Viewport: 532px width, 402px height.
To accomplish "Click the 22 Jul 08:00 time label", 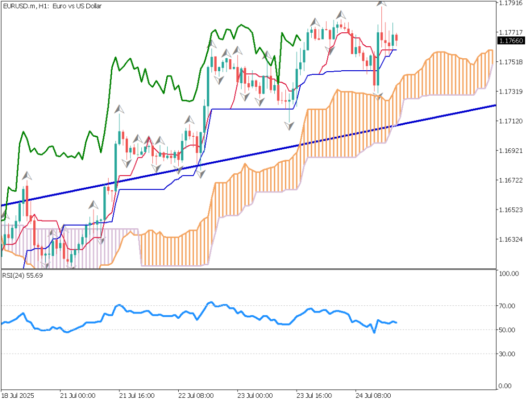I will tap(195, 396).
